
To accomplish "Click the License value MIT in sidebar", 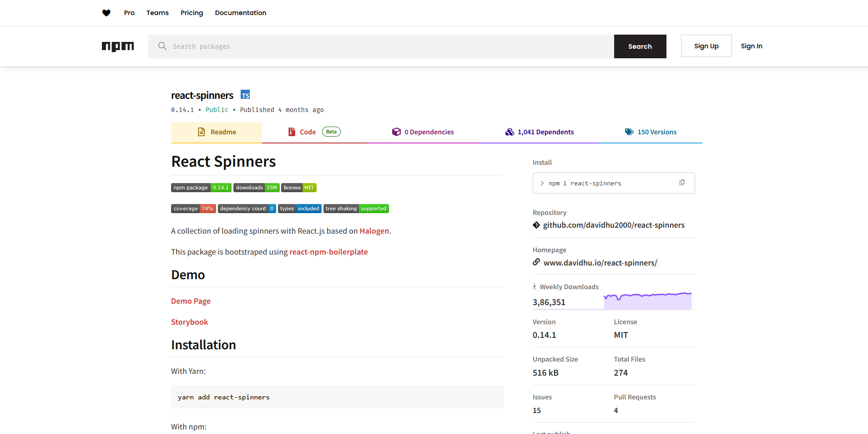I will (621, 335).
